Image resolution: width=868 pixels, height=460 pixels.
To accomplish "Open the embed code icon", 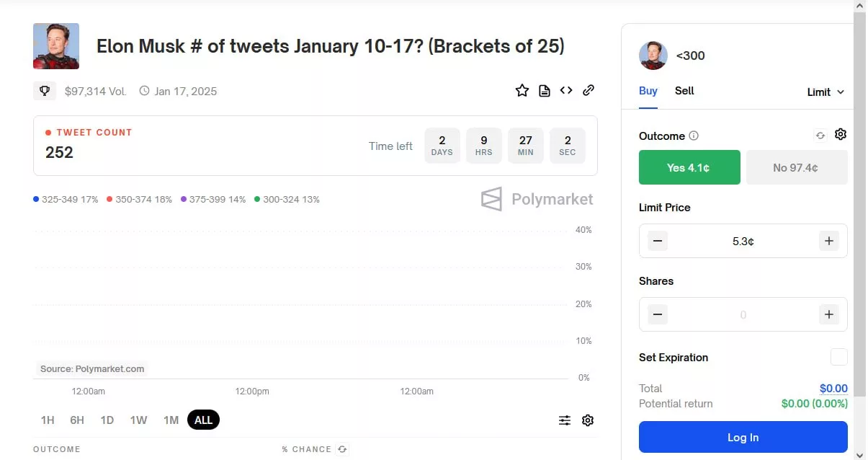I will click(566, 90).
